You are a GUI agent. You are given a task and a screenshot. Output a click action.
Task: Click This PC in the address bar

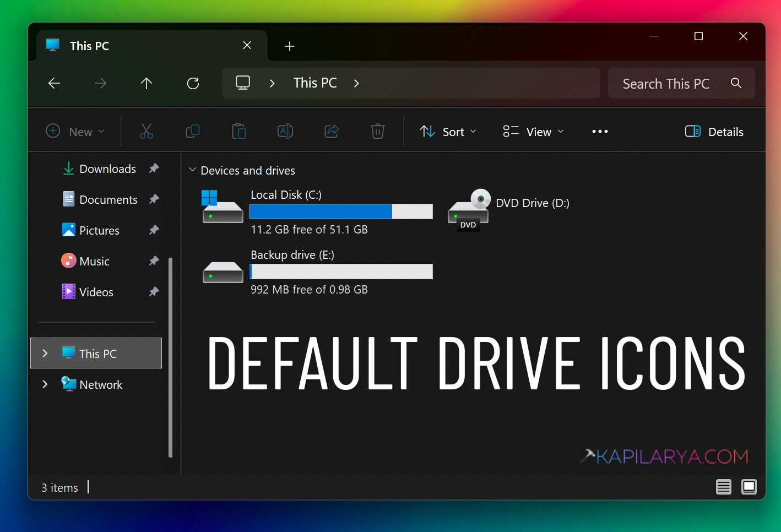315,83
